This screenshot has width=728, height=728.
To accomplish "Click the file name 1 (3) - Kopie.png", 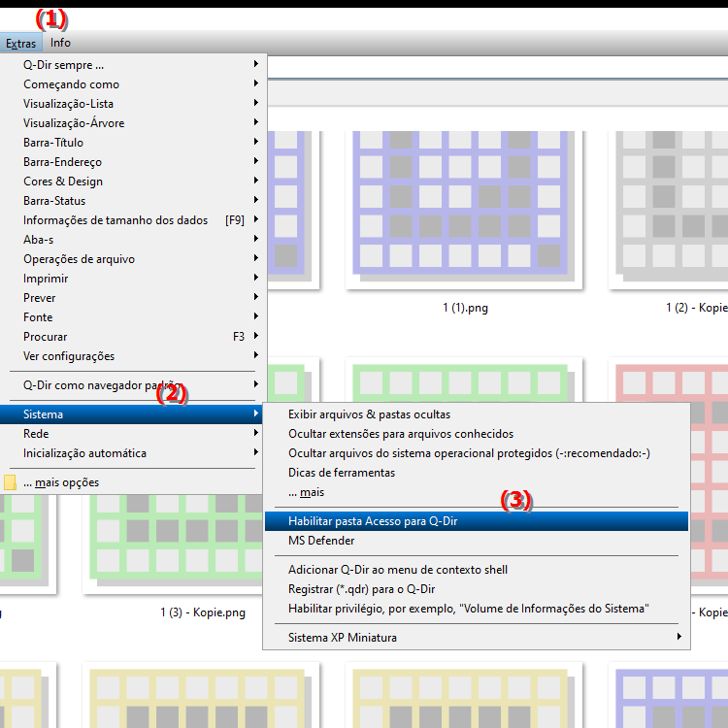I will (x=203, y=612).
